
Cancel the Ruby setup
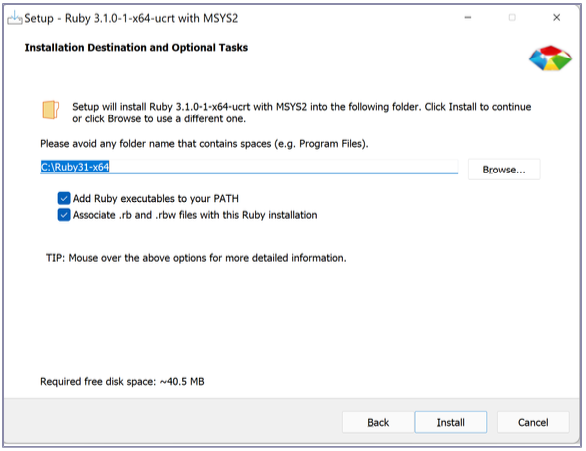533,422
